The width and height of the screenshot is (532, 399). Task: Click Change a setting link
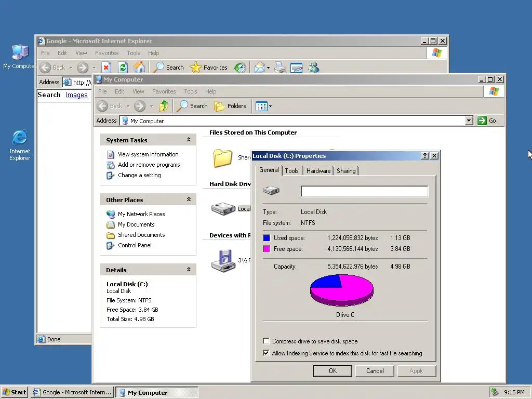pyautogui.click(x=139, y=175)
